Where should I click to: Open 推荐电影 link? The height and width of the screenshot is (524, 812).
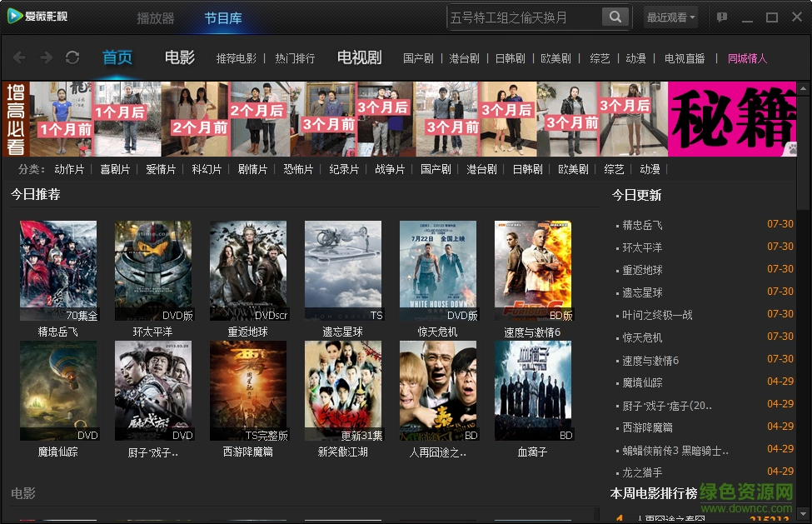tap(237, 58)
